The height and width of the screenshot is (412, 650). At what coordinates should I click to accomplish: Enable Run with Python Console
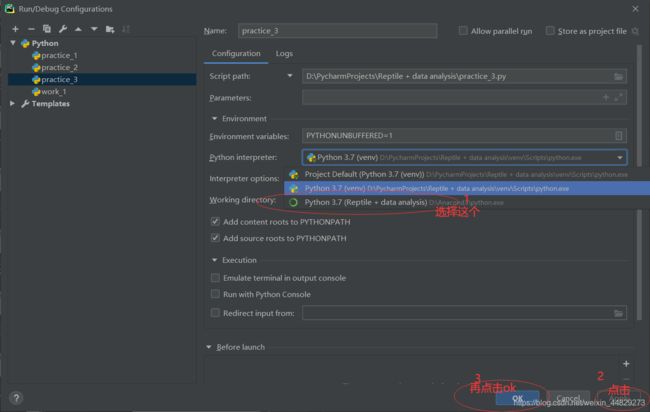point(215,294)
